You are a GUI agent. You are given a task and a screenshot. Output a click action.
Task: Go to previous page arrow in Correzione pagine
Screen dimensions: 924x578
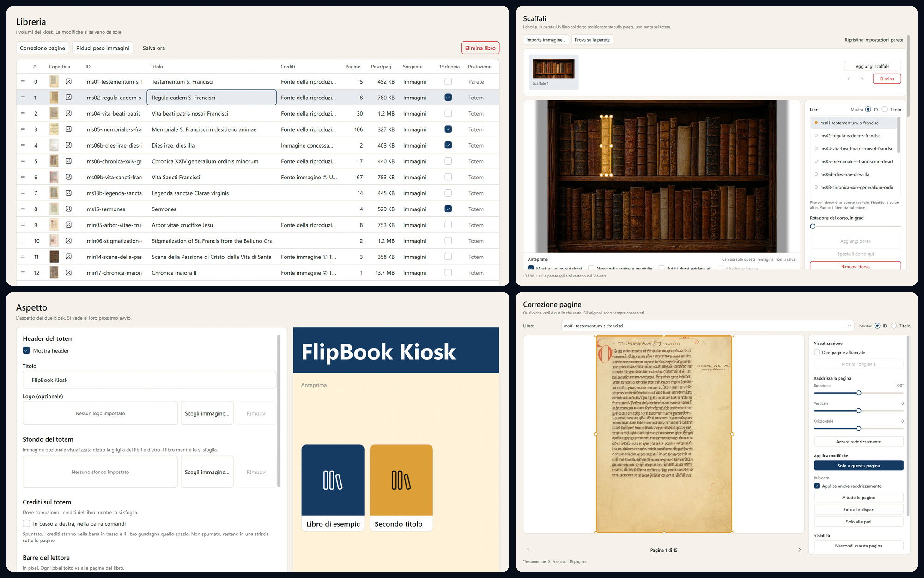528,550
